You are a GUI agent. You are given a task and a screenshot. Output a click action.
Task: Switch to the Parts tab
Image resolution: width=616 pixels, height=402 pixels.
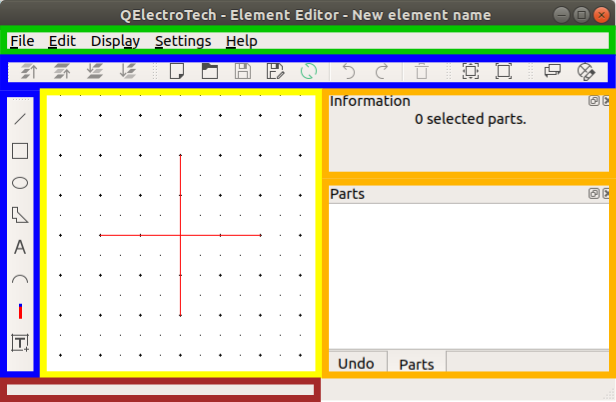(416, 364)
